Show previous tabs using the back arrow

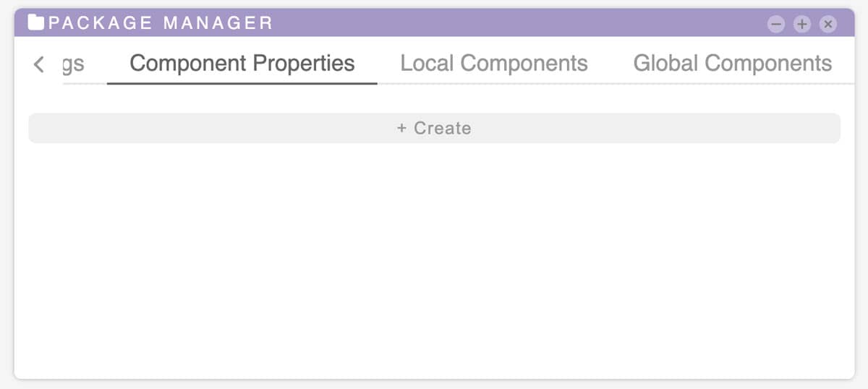point(39,64)
